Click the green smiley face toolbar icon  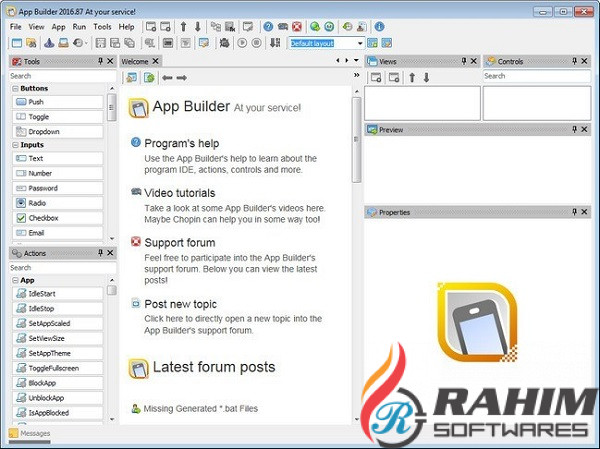pyautogui.click(x=329, y=27)
